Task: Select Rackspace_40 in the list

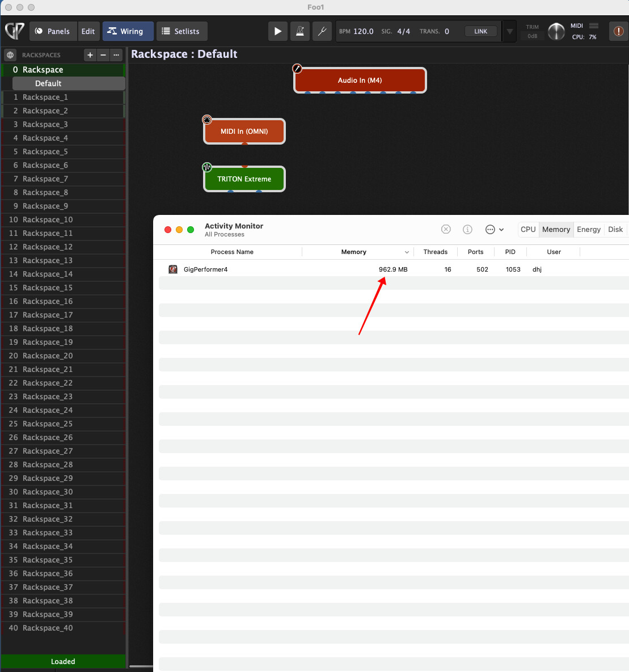Action: 64,628
